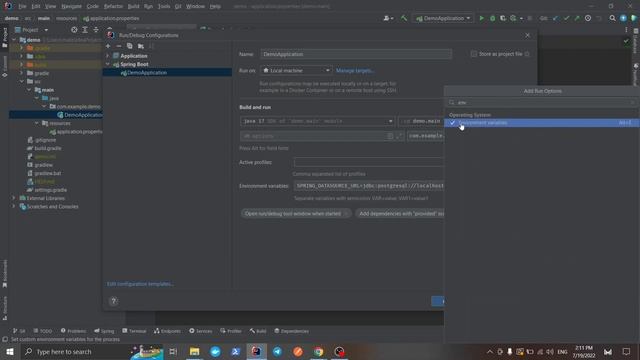640x360 pixels.
Task: Open Search Everywhere magnifier icon
Action: coord(612,18)
